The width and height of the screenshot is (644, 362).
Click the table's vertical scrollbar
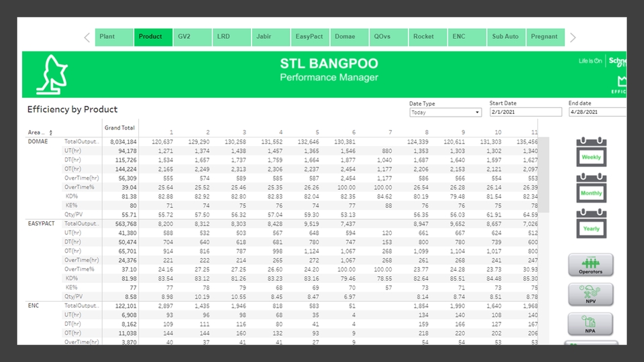[544, 175]
